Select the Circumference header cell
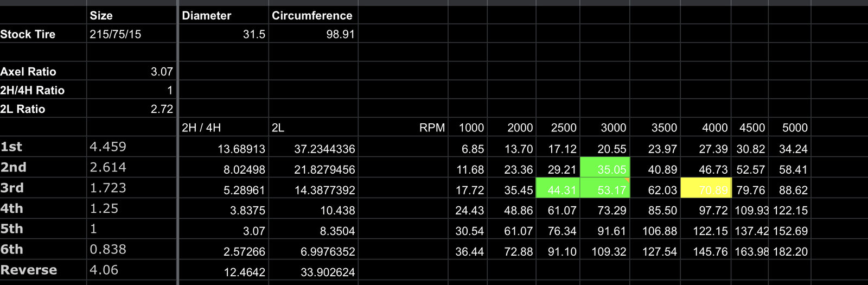868x285 pixels. 312,16
